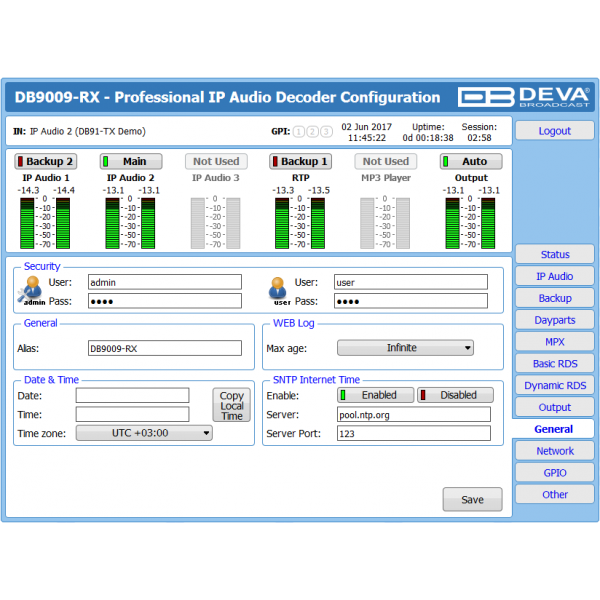Image resolution: width=600 pixels, height=600 pixels.
Task: Open the MPX page
Action: click(555, 342)
